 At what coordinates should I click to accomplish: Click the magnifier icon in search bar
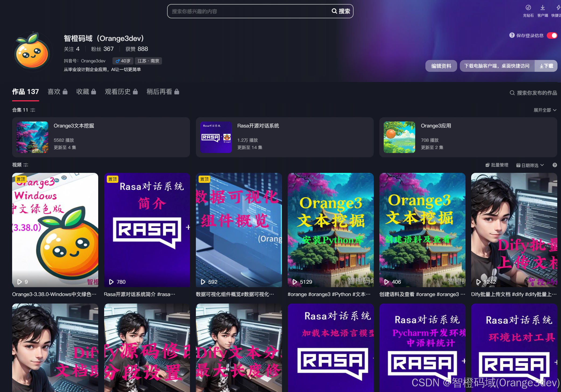tap(334, 11)
